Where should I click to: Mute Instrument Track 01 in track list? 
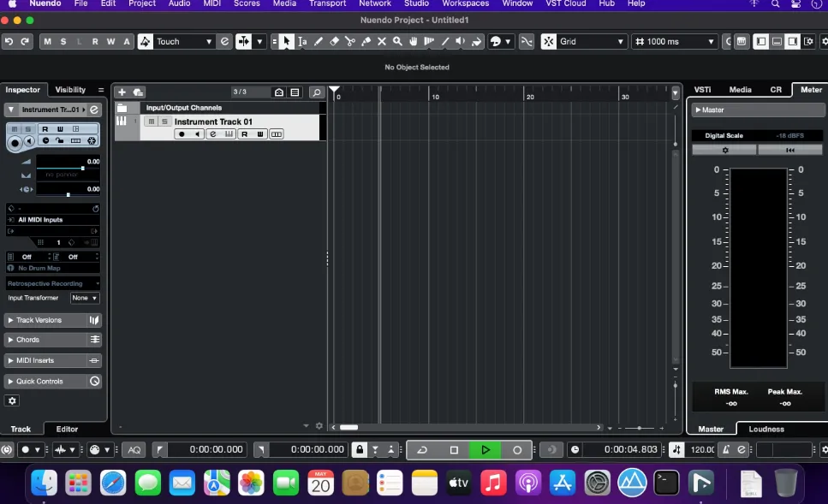coord(152,122)
